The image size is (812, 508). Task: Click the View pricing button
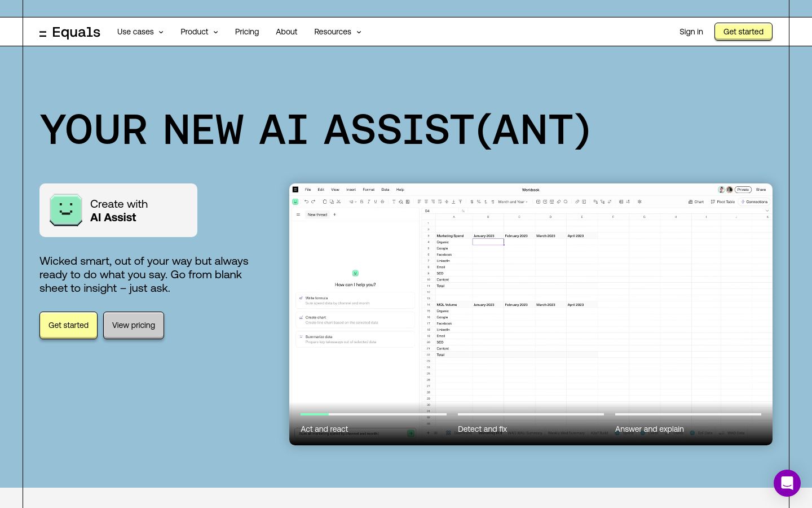point(134,325)
